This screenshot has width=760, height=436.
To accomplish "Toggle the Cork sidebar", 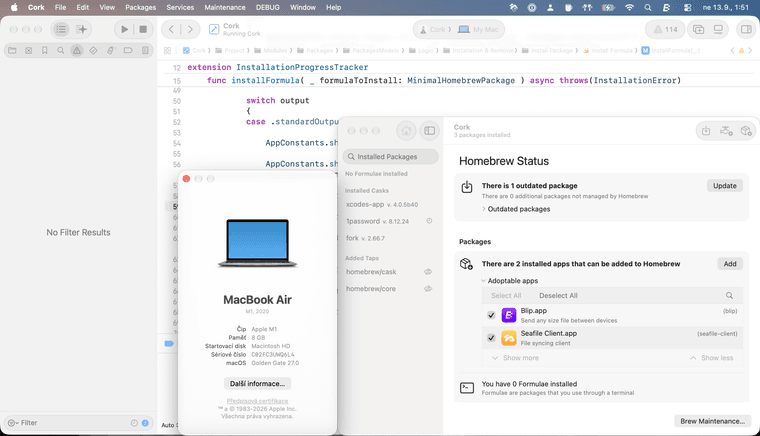I will point(429,131).
